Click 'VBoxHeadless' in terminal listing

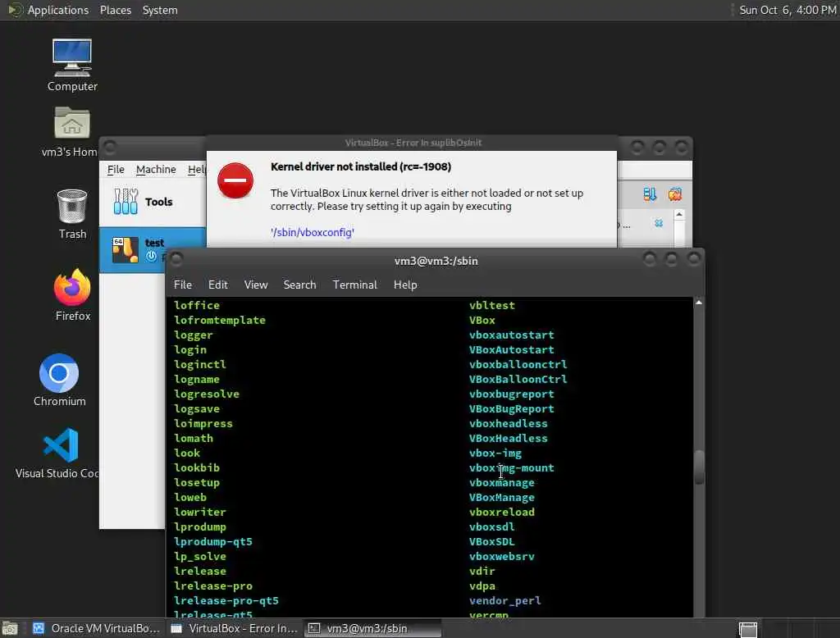click(x=508, y=438)
